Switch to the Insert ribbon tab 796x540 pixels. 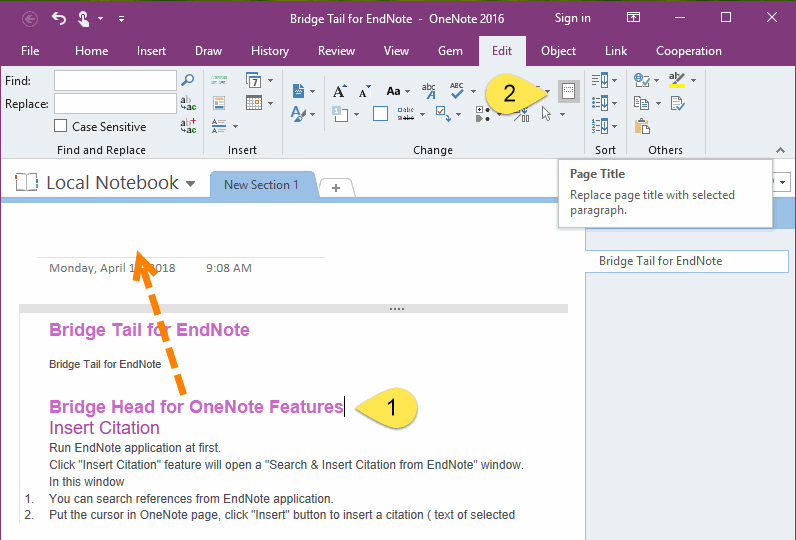(x=151, y=51)
